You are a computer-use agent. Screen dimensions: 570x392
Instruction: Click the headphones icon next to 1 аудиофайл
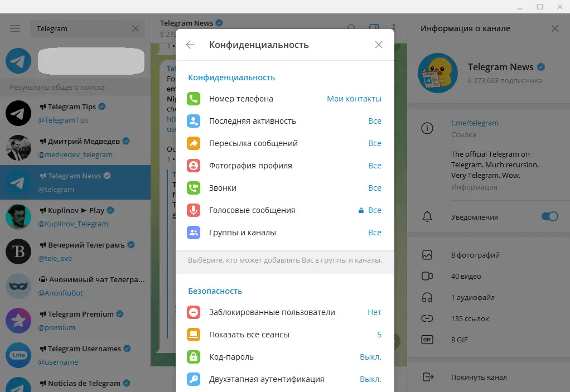click(427, 298)
